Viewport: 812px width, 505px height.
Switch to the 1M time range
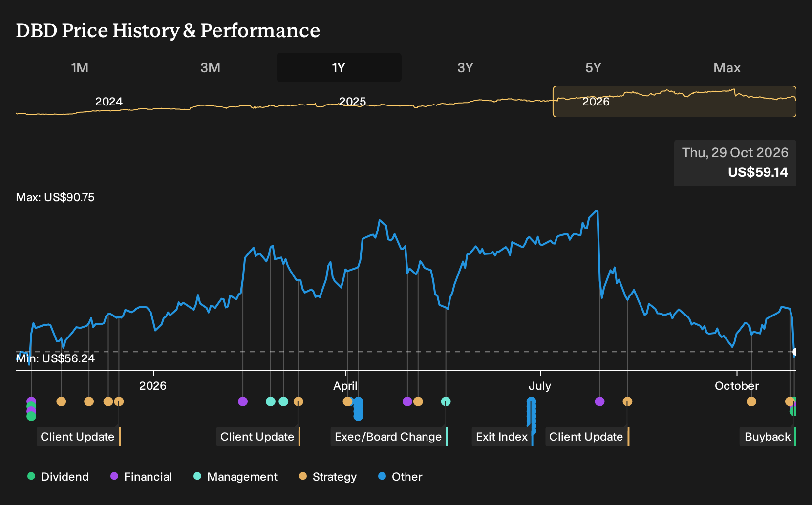click(x=80, y=67)
